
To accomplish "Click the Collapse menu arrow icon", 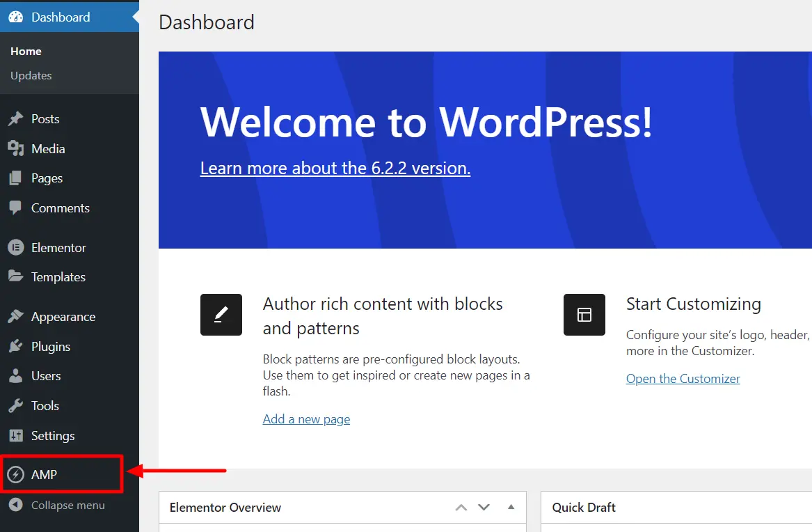I will click(16, 505).
